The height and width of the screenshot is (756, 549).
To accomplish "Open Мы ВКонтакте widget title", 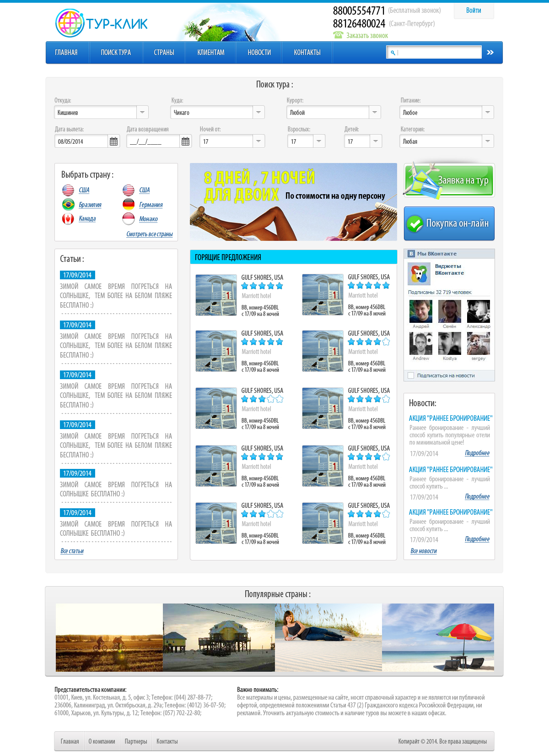I will coord(437,254).
